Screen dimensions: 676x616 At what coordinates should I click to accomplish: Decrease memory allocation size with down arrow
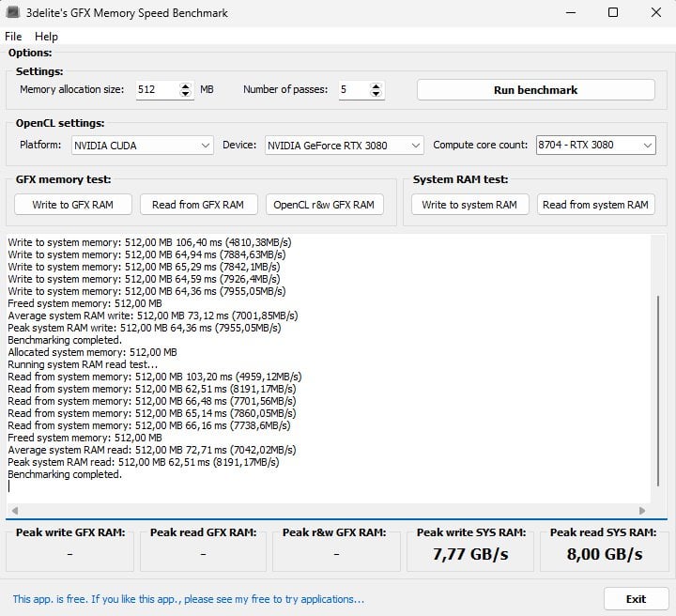[x=185, y=94]
